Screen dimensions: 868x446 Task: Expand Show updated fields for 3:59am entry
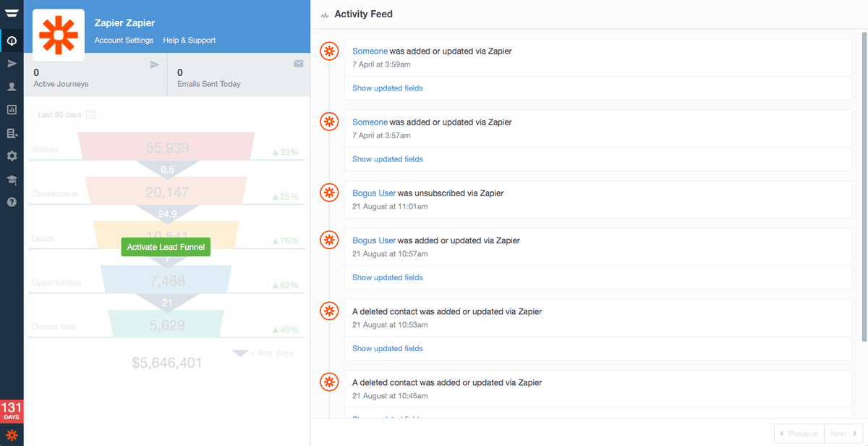point(388,88)
